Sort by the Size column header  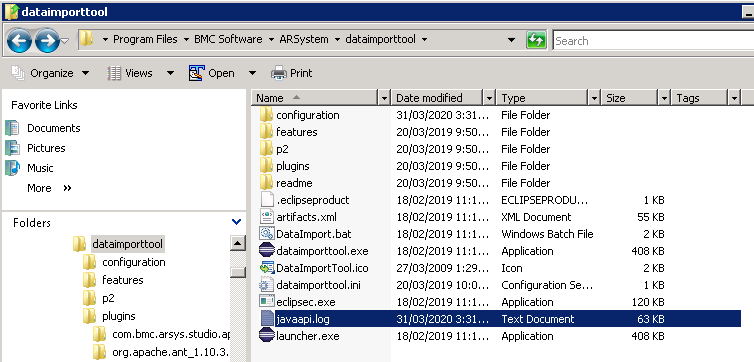(630, 98)
